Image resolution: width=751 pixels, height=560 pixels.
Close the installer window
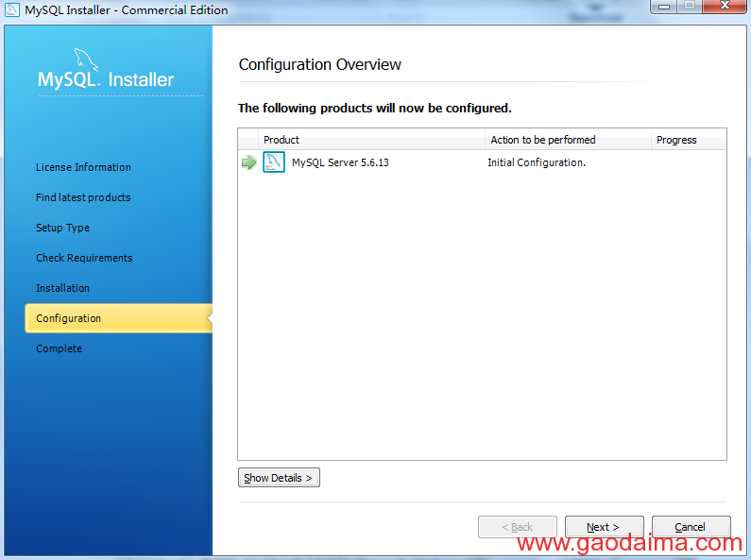coord(725,7)
